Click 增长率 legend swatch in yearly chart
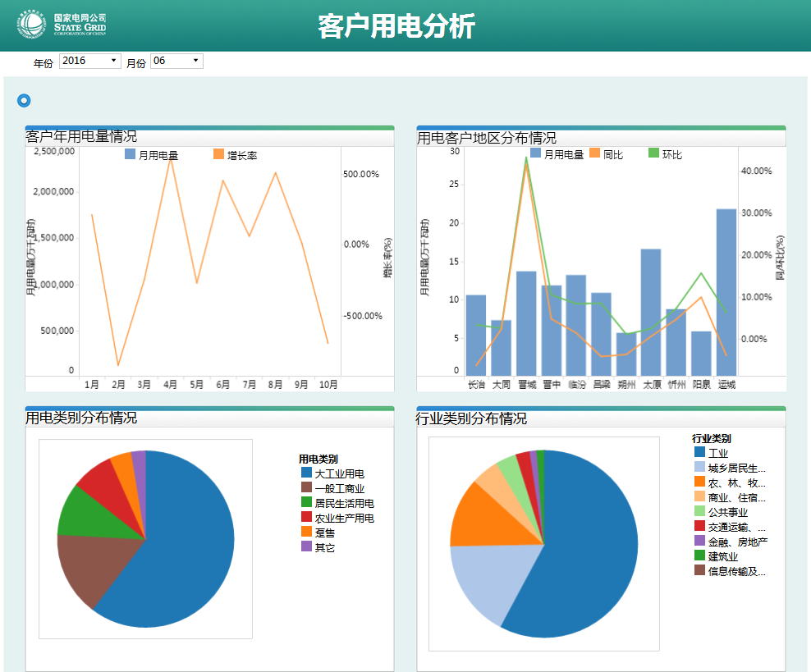 [x=218, y=155]
